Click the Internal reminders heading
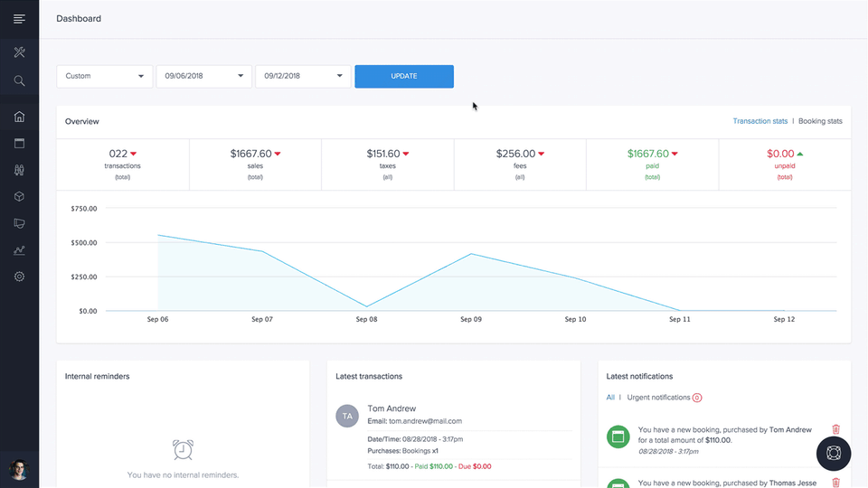 point(97,376)
